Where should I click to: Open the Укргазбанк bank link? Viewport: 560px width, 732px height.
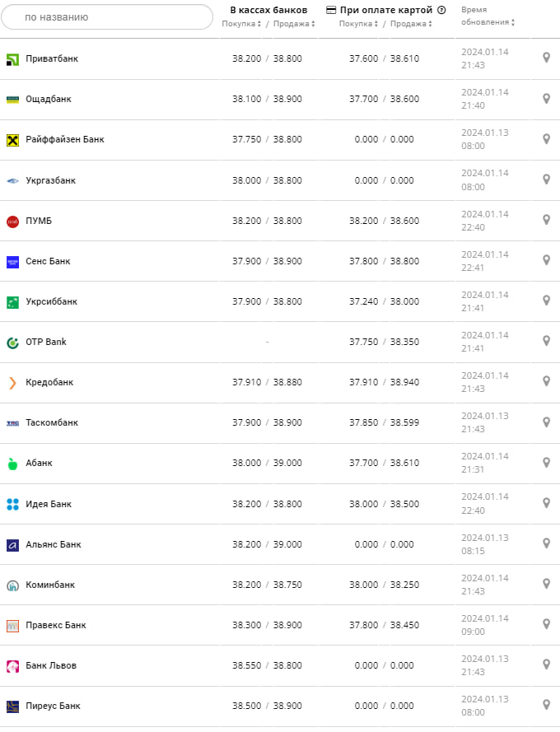point(50,180)
